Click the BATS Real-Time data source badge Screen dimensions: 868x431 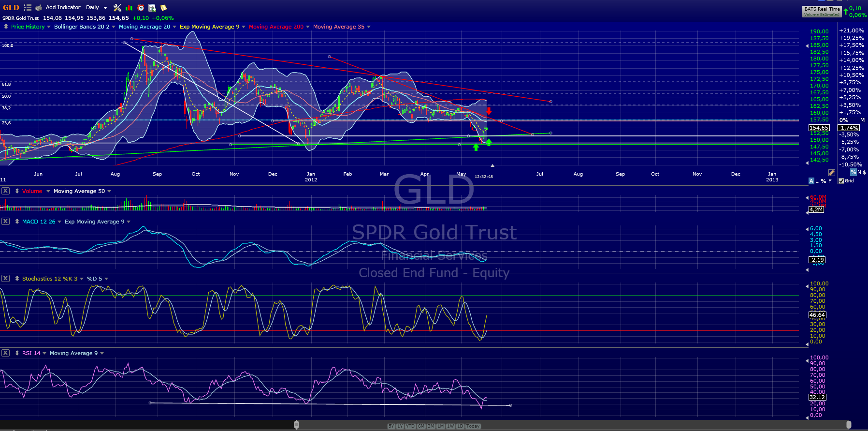pyautogui.click(x=822, y=11)
